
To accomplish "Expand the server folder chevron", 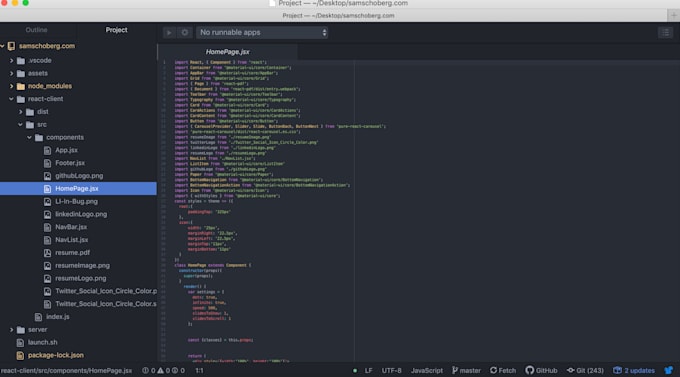I will (x=12, y=330).
